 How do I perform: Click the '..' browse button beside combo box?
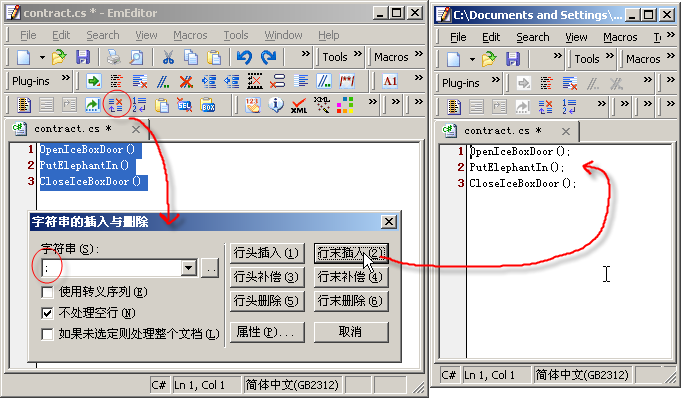[210, 268]
